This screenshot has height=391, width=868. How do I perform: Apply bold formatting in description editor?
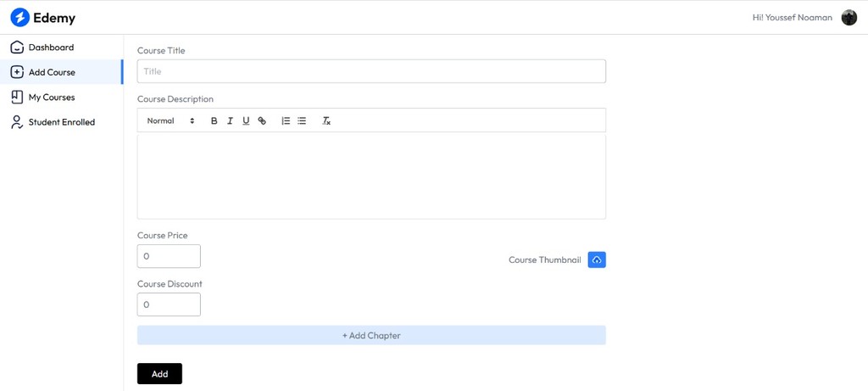(214, 121)
